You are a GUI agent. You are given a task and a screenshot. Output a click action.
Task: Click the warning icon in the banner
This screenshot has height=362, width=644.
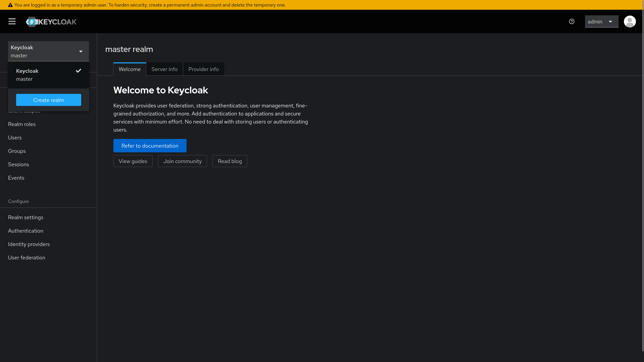click(x=10, y=5)
